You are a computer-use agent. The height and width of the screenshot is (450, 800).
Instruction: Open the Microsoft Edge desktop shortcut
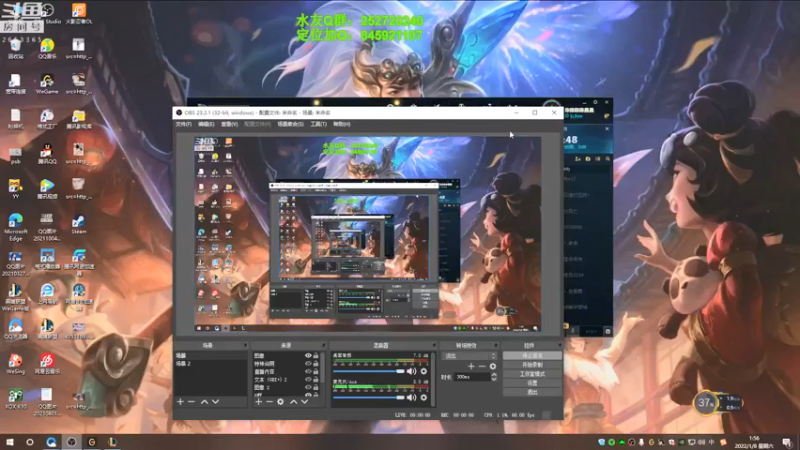[x=15, y=228]
